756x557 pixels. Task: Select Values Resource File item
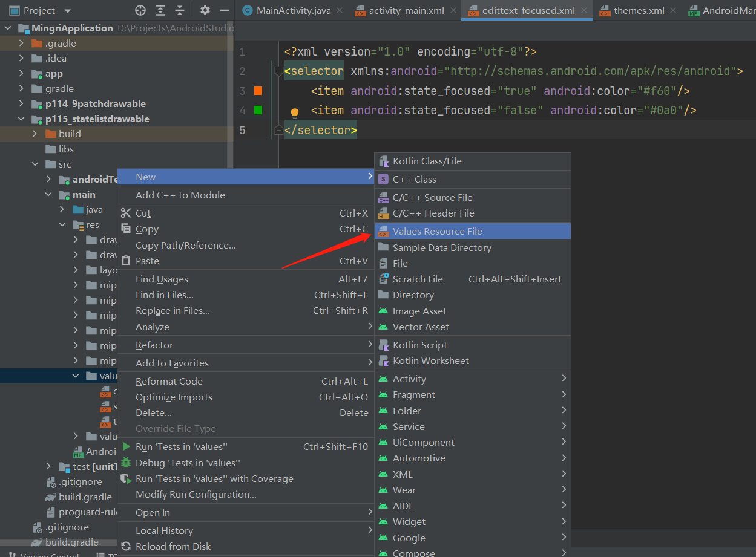[x=473, y=231]
